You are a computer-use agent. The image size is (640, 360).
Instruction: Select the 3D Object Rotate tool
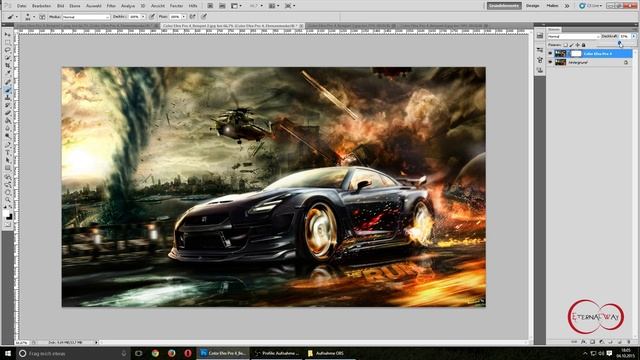pyautogui.click(x=8, y=177)
